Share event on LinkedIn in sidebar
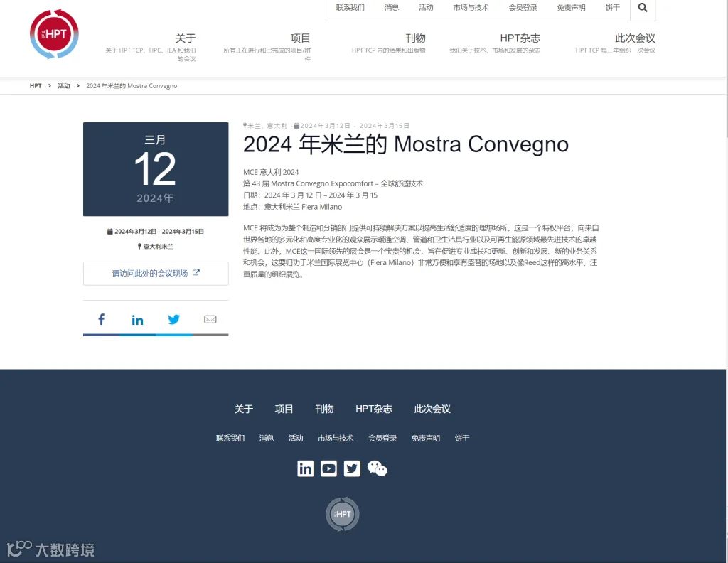 click(x=137, y=320)
